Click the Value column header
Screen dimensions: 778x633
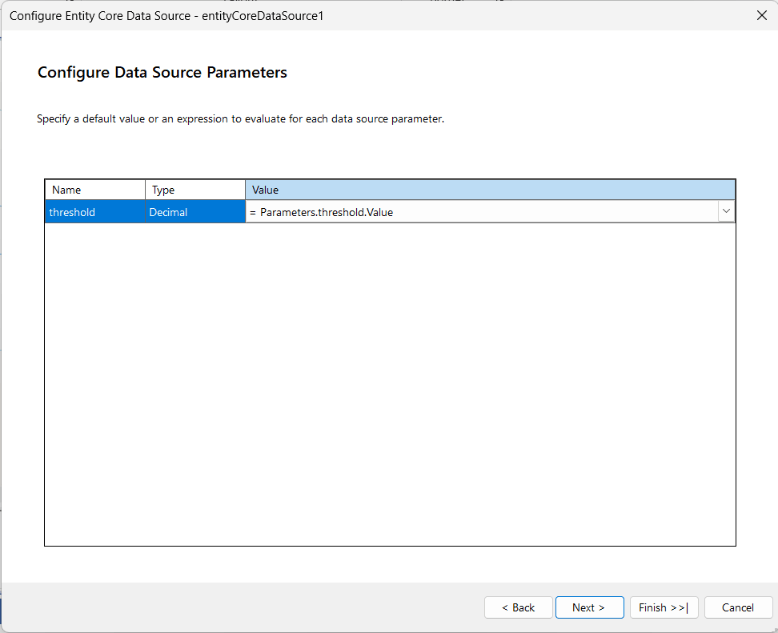[x=490, y=190]
